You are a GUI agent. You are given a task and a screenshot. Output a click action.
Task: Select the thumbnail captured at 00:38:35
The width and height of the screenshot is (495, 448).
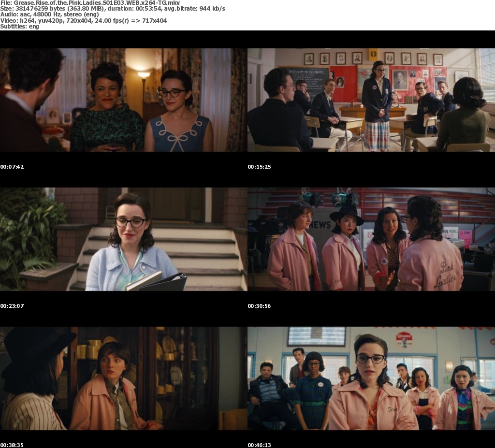pyautogui.click(x=123, y=378)
